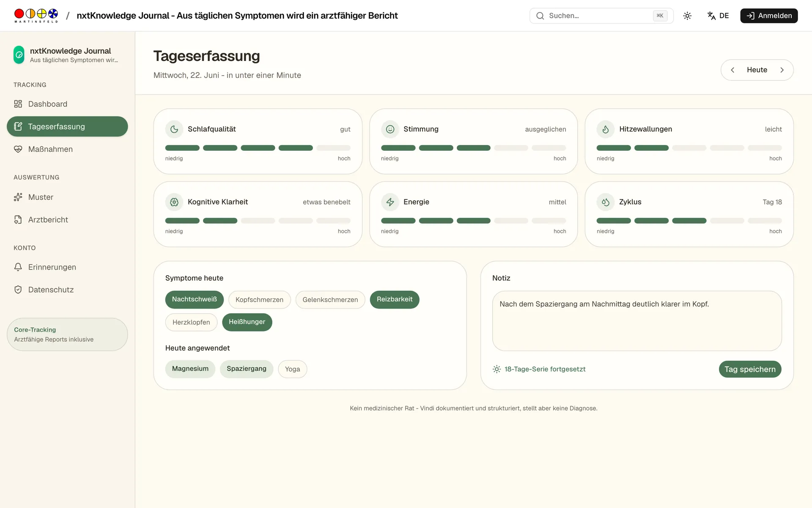This screenshot has width=812, height=508.
Task: Toggle the light/dark theme sun icon
Action: tap(687, 16)
